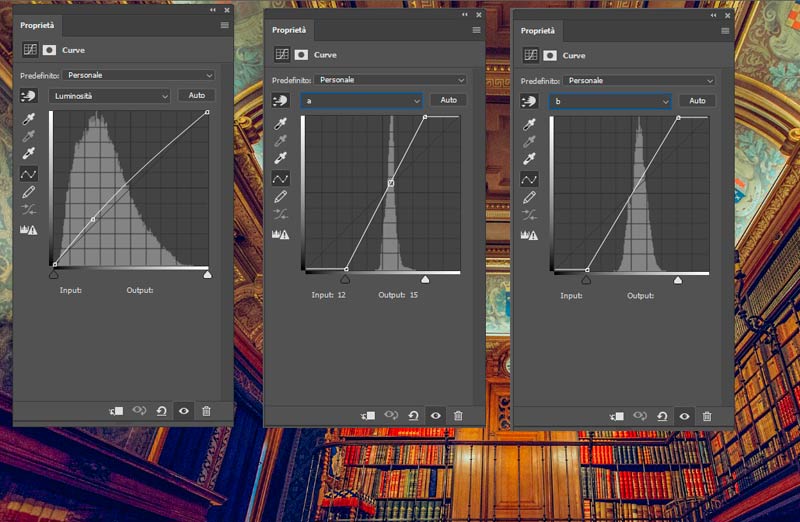The width and height of the screenshot is (800, 522).
Task: Pick black point eyedropper in channel a panel
Action: coord(280,123)
